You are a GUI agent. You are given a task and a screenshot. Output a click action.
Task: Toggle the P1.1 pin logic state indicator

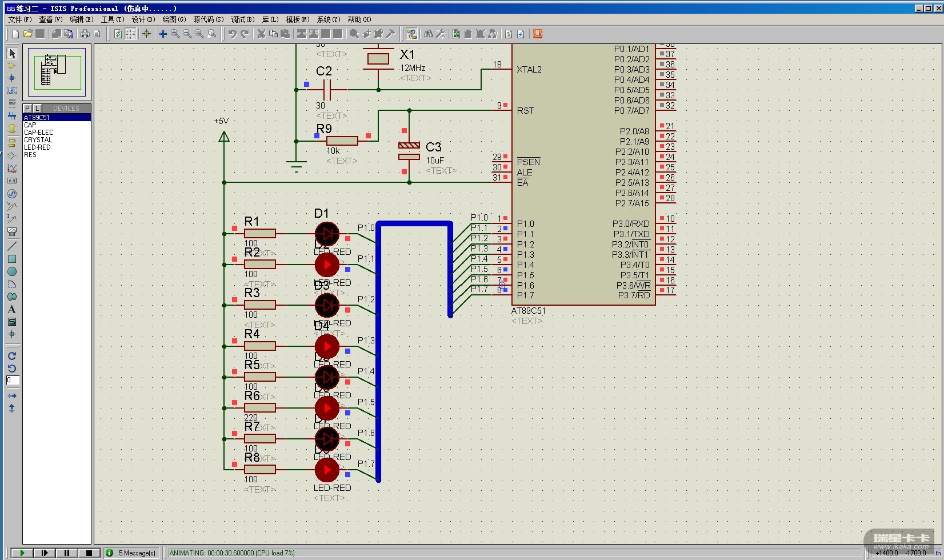(x=505, y=229)
